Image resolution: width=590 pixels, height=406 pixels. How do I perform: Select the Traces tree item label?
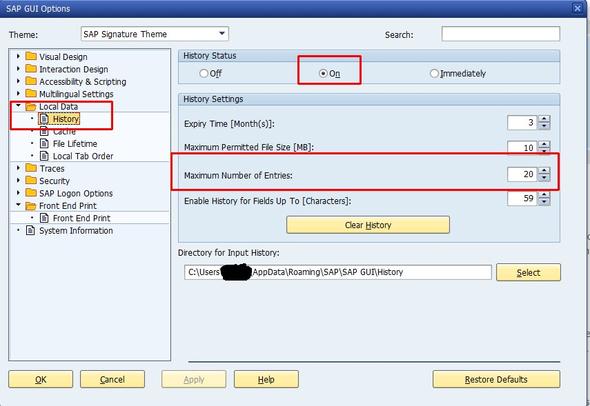click(52, 169)
